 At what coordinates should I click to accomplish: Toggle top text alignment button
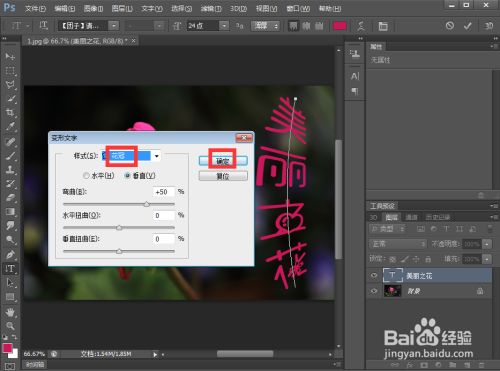(293, 26)
